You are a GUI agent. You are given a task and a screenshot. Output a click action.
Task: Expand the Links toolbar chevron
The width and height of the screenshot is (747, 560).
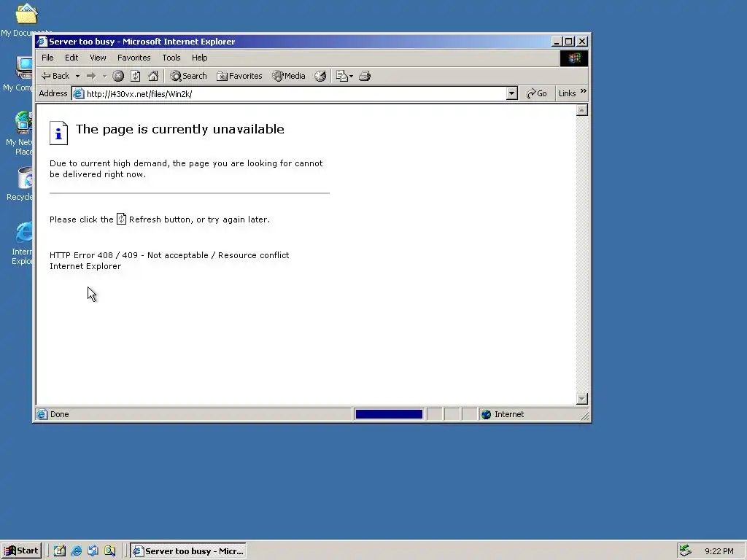584,91
